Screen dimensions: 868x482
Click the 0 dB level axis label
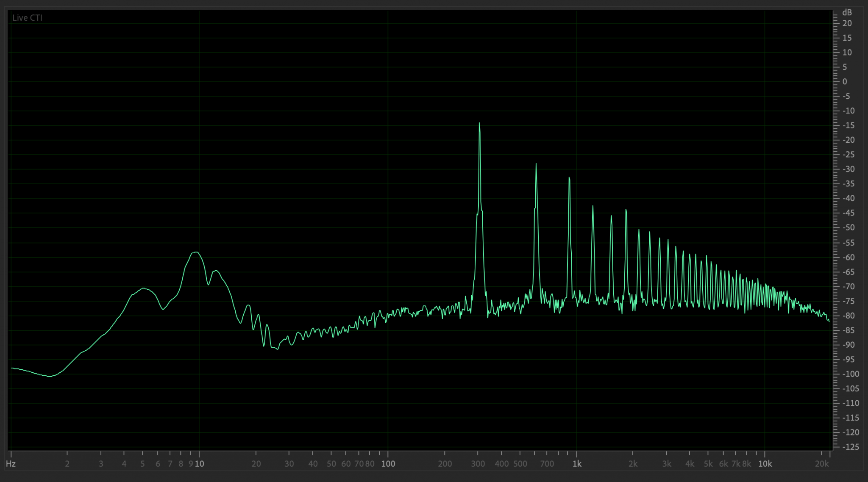(845, 82)
